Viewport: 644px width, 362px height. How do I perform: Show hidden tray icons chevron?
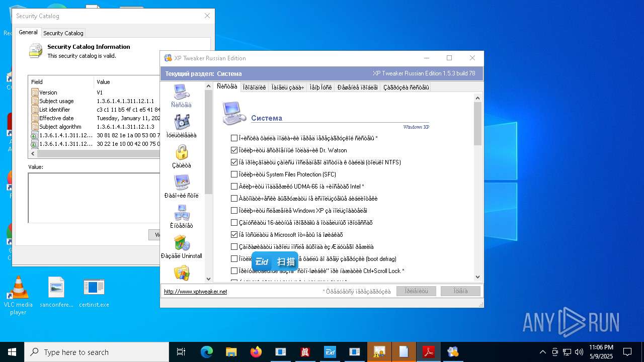tap(542, 352)
